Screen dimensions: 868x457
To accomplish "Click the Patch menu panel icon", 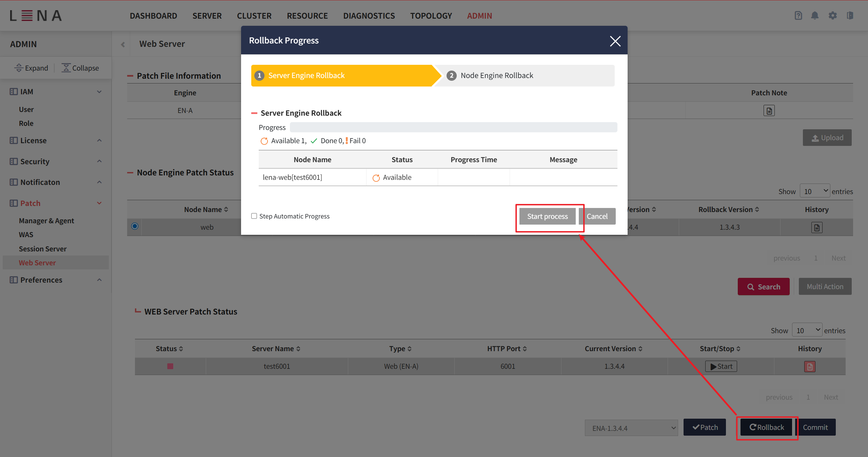I will [14, 203].
